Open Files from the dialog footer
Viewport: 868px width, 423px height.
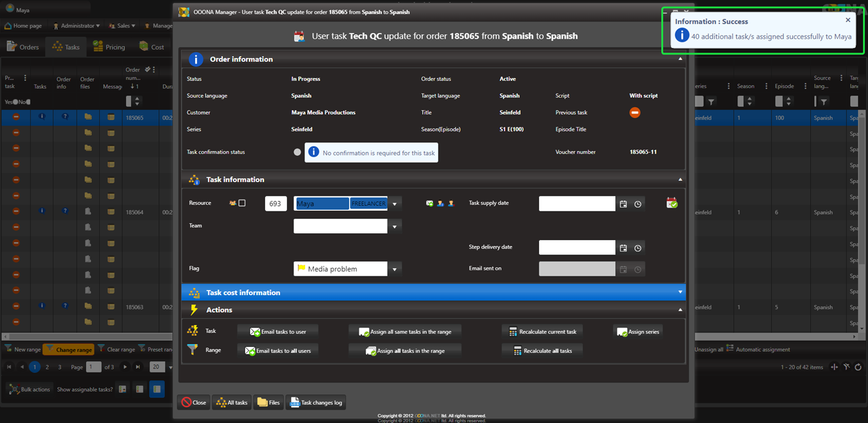pyautogui.click(x=268, y=402)
